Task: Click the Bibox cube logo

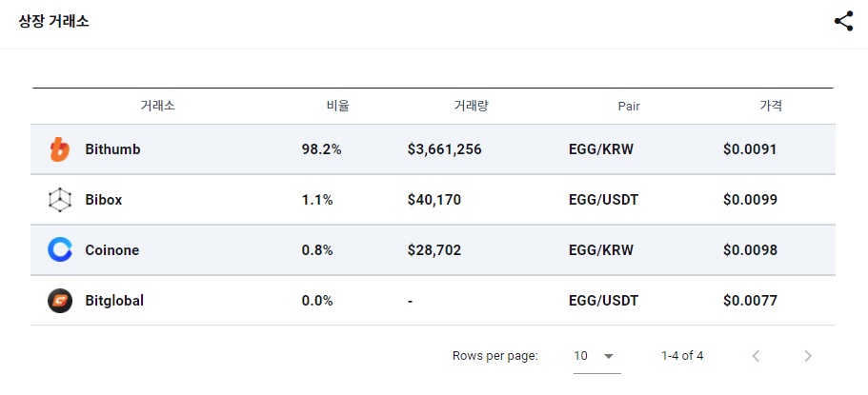Action: pyautogui.click(x=60, y=200)
